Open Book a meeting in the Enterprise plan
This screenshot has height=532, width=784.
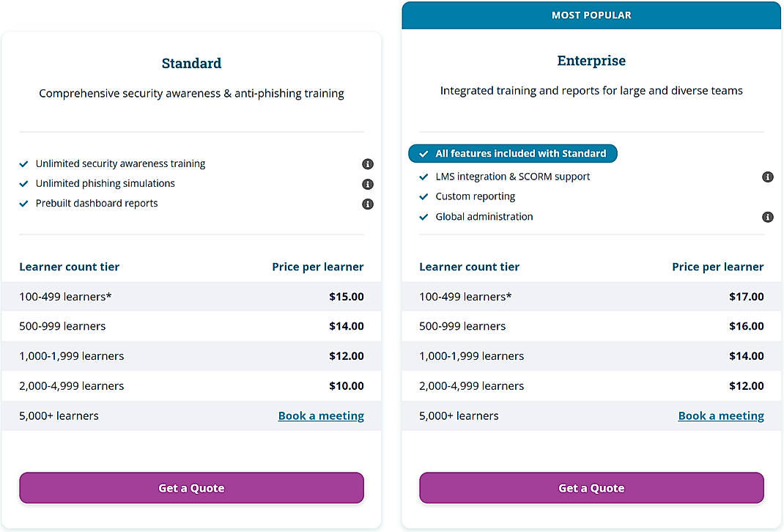(721, 415)
